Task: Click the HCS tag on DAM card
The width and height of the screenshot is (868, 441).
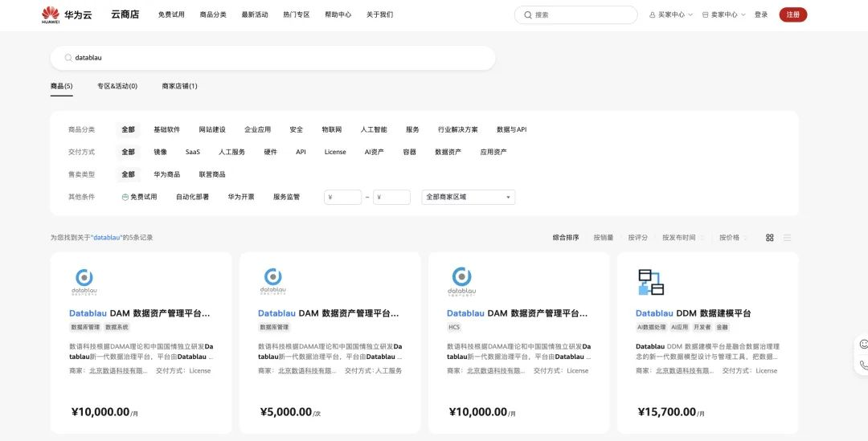Action: [x=454, y=327]
